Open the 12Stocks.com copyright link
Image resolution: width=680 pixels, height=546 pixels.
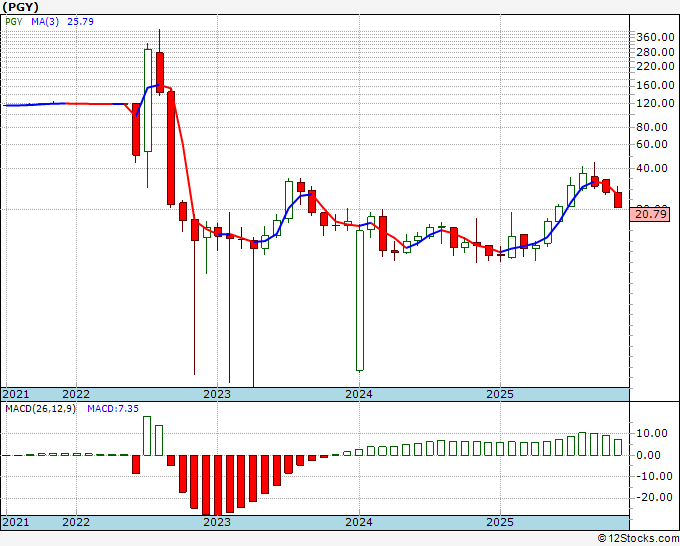pos(638,539)
